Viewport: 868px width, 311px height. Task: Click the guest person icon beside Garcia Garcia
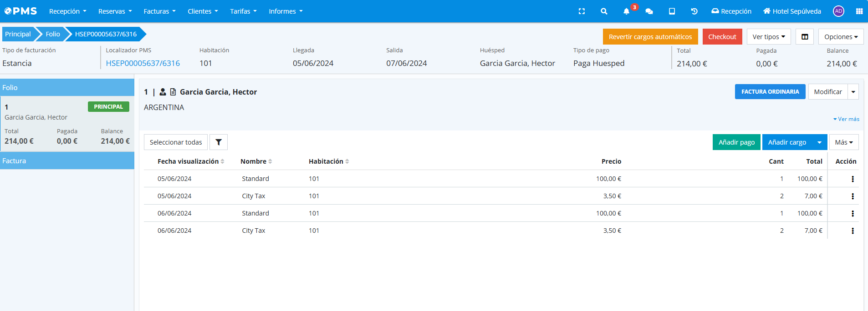point(163,92)
